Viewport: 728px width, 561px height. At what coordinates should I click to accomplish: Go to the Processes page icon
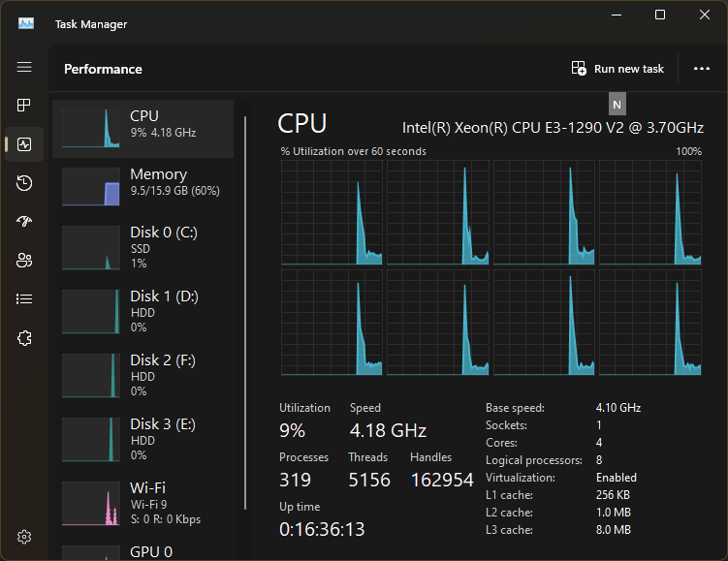click(24, 106)
